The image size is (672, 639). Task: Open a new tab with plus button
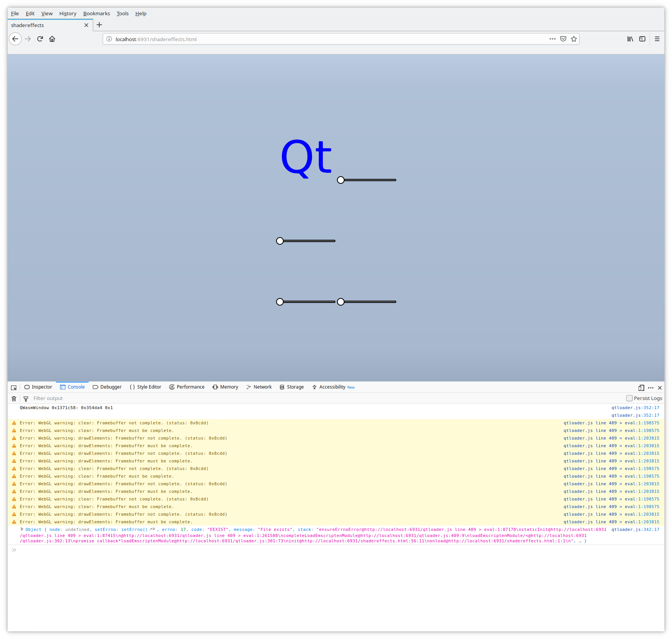click(99, 25)
